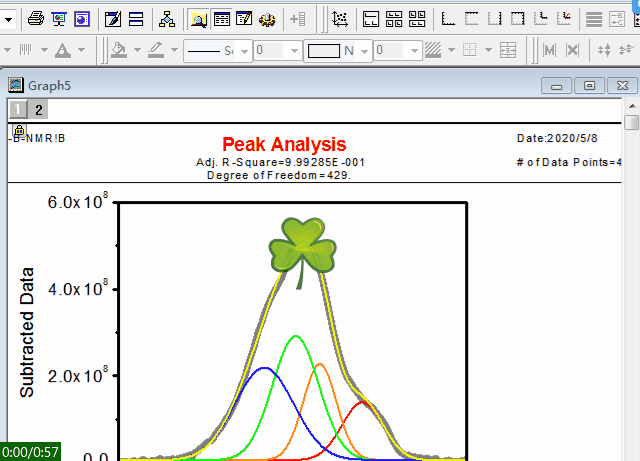
Task: Expand the line style dropdown
Action: pyautogui.click(x=242, y=50)
